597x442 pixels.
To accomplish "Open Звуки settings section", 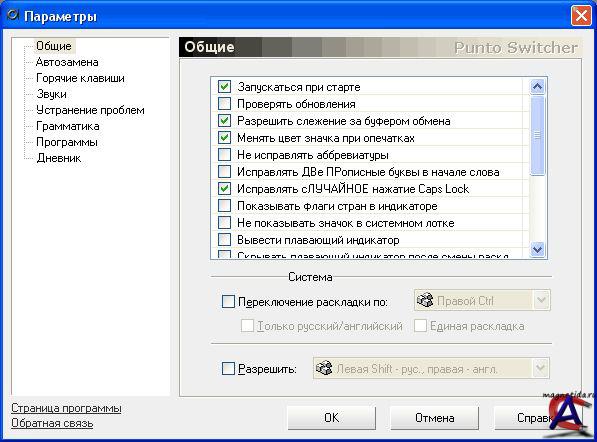I will [51, 94].
